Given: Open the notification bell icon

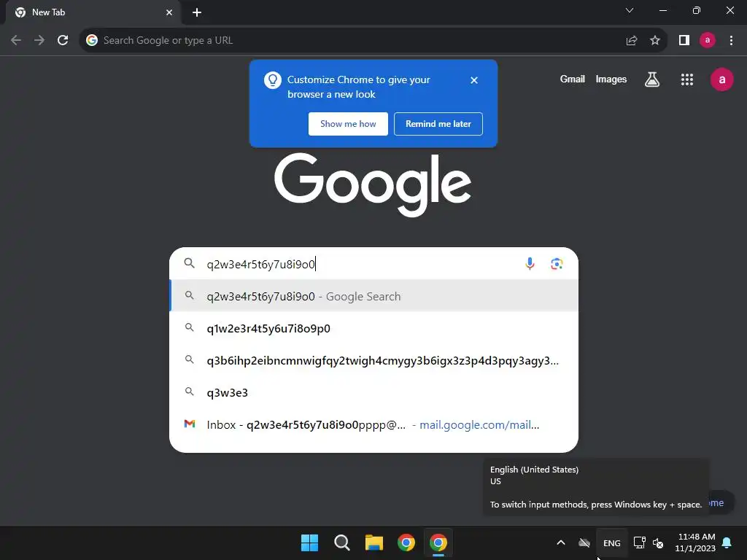Looking at the screenshot, I should pos(727,542).
